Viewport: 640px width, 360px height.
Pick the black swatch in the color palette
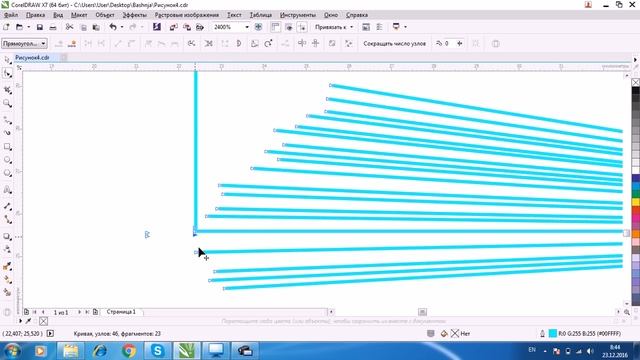pos(636,91)
